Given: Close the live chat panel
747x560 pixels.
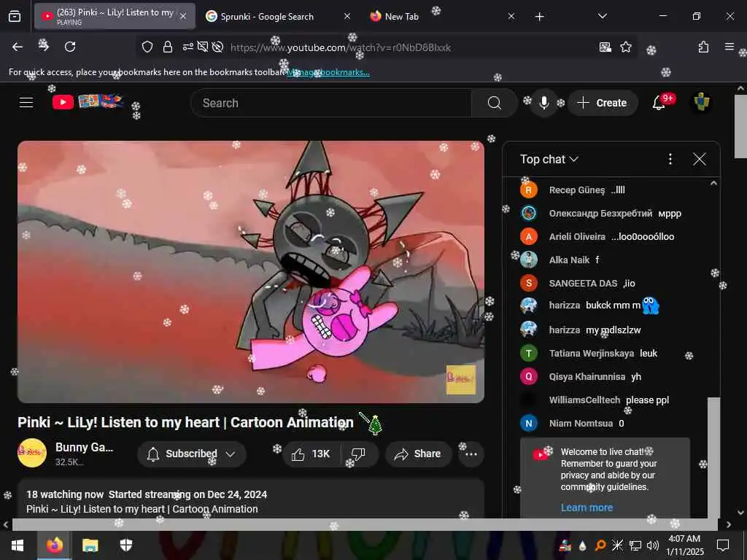Looking at the screenshot, I should pyautogui.click(x=700, y=159).
